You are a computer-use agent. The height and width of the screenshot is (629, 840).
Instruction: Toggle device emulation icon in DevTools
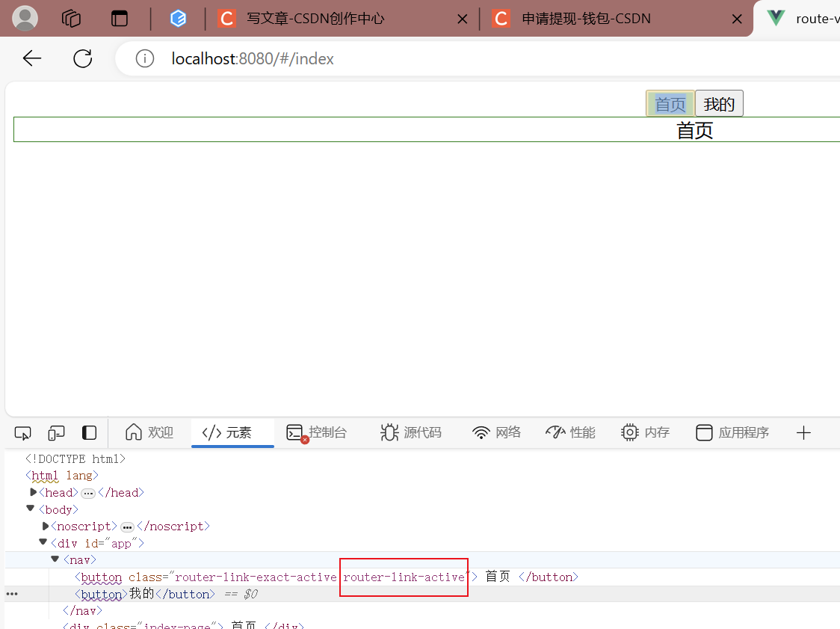click(56, 433)
